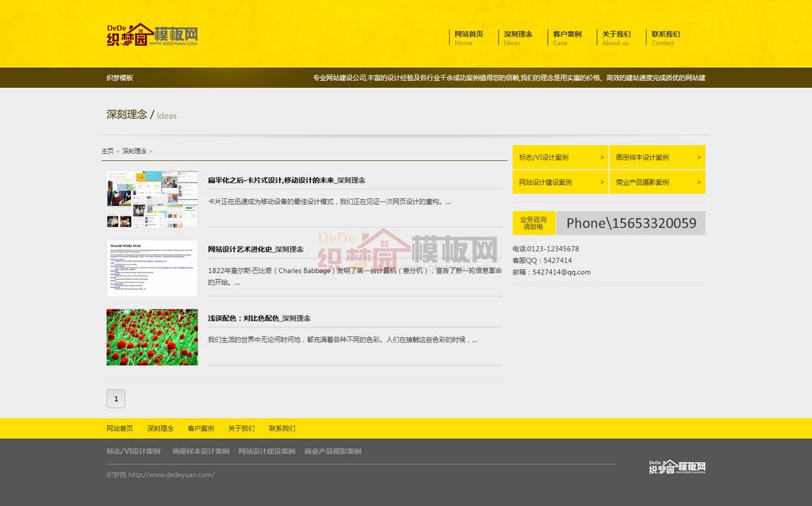Click 主页 in the breadcrumb

(107, 151)
